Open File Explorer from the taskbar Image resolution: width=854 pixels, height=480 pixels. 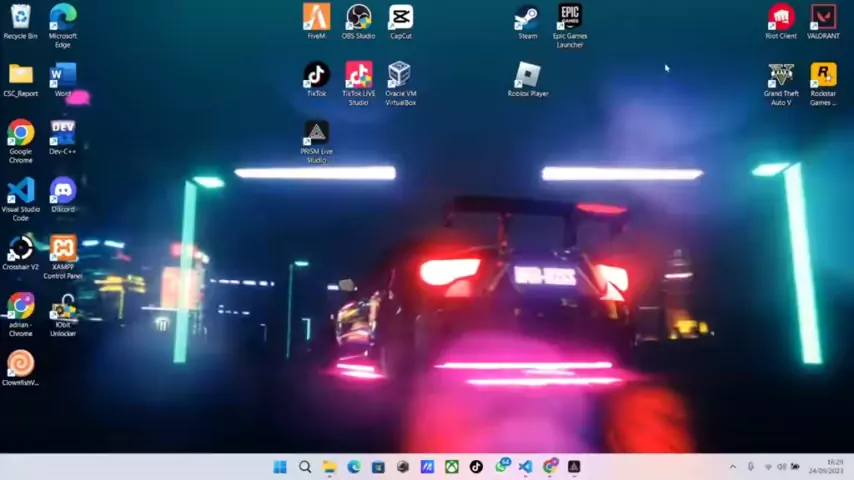pyautogui.click(x=329, y=467)
